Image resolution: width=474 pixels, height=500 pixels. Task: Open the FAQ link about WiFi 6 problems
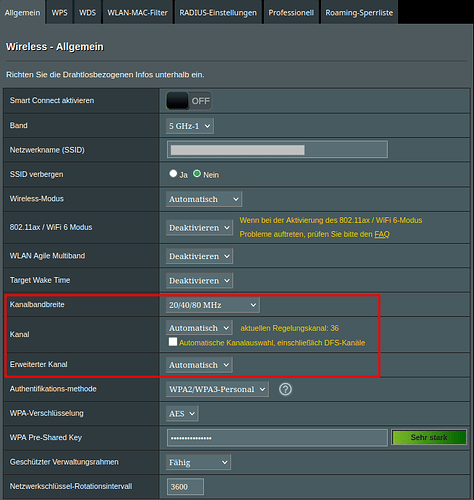(382, 234)
